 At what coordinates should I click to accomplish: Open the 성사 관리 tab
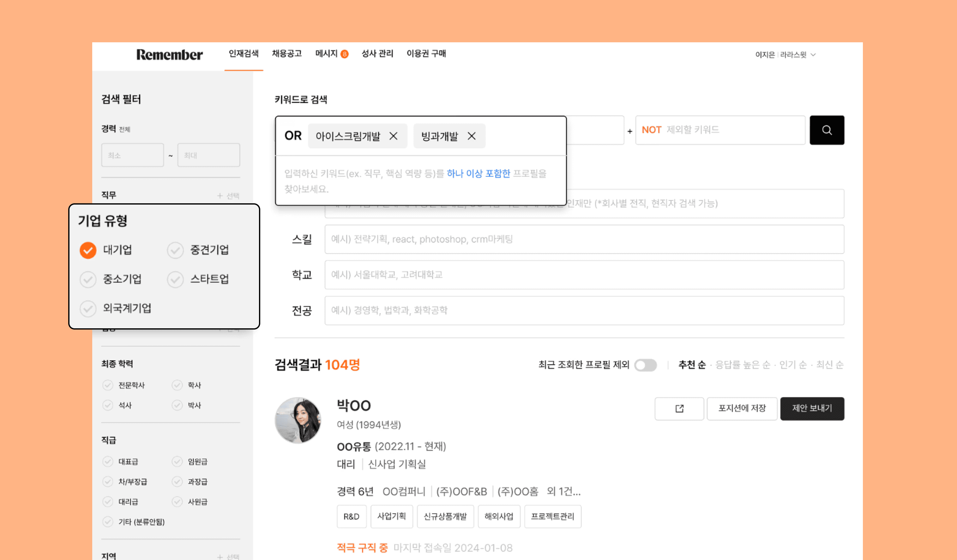(377, 54)
